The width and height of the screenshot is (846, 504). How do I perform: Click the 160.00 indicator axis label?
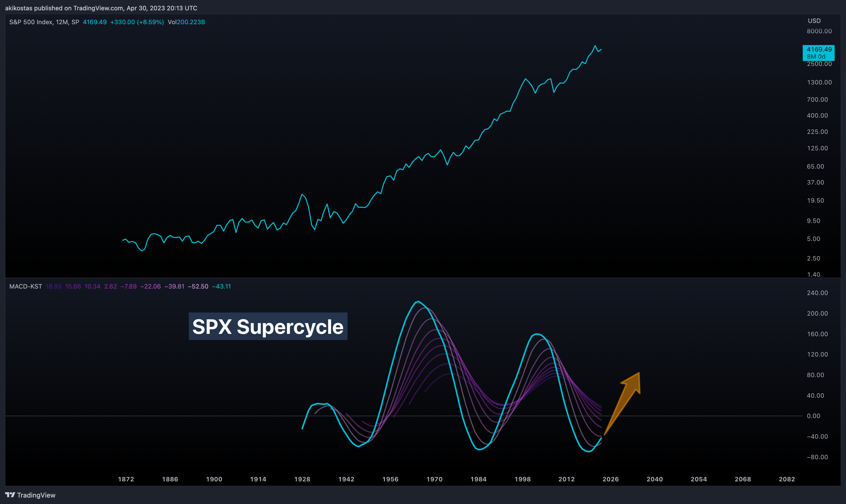[x=817, y=334]
